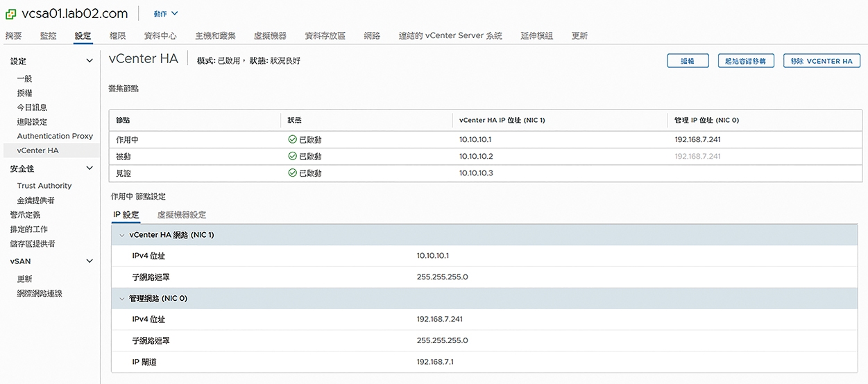Image resolution: width=868 pixels, height=384 pixels.
Task: Open the 網路 tab
Action: click(372, 36)
